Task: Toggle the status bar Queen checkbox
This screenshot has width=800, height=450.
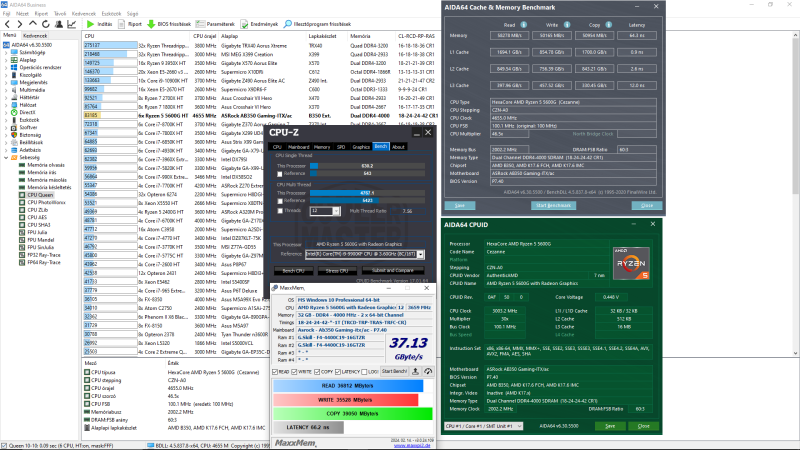Action: (x=4, y=445)
